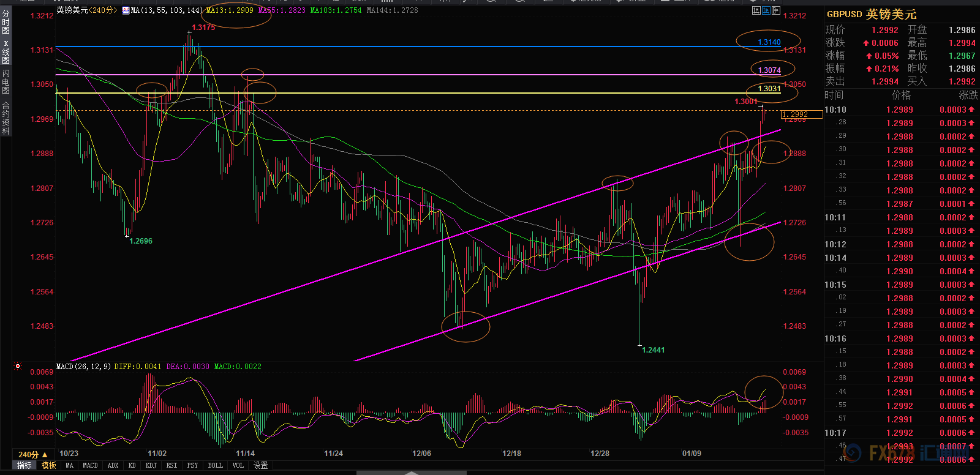The image size is (980, 475).
Task: Click the red settings icon beside MACD panel
Action: (x=18, y=367)
